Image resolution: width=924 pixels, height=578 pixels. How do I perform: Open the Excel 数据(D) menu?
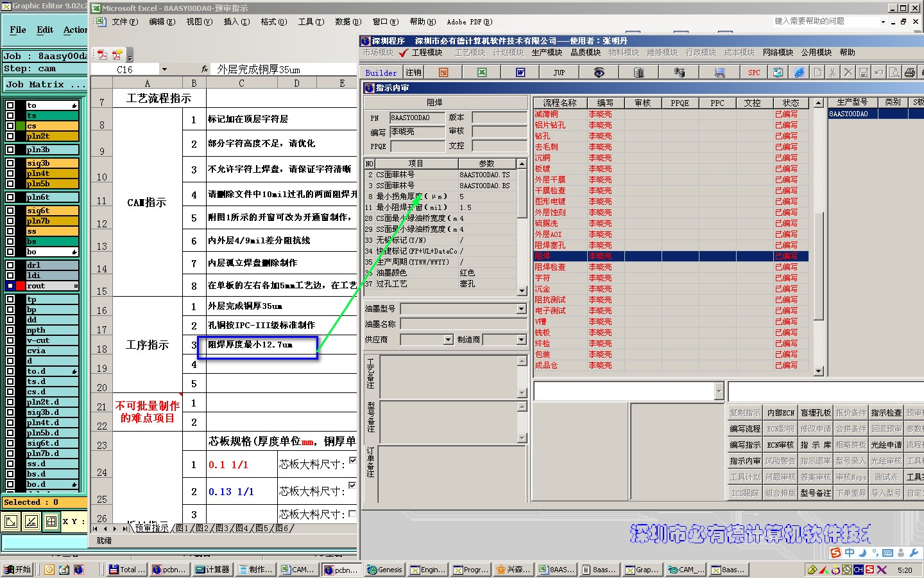pos(348,22)
